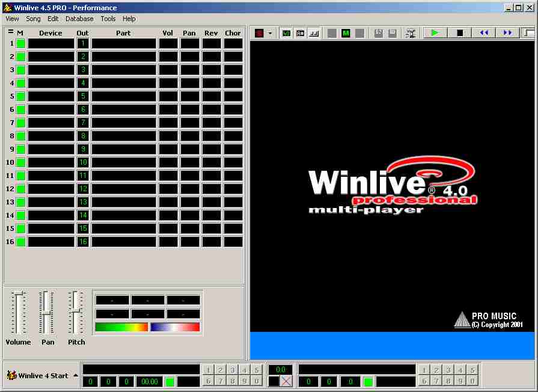The width and height of the screenshot is (538, 392).
Task: Click the green 0.0 display at the bottom
Action: [x=280, y=370]
